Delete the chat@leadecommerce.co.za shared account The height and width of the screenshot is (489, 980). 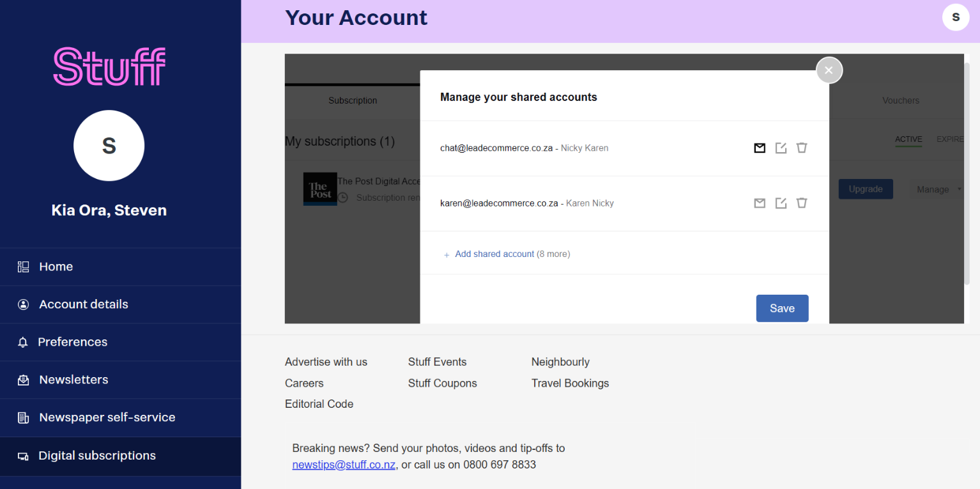pyautogui.click(x=802, y=148)
